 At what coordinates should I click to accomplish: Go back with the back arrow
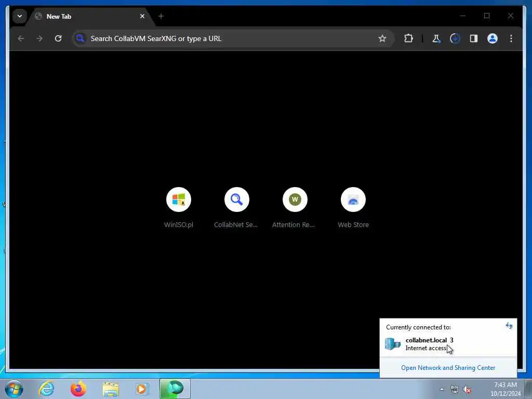pyautogui.click(x=21, y=38)
